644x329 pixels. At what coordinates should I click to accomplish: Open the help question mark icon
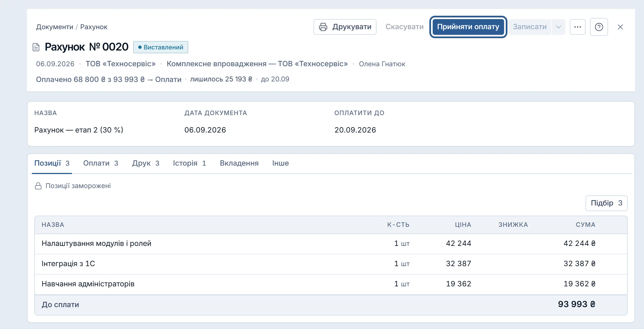pos(599,27)
